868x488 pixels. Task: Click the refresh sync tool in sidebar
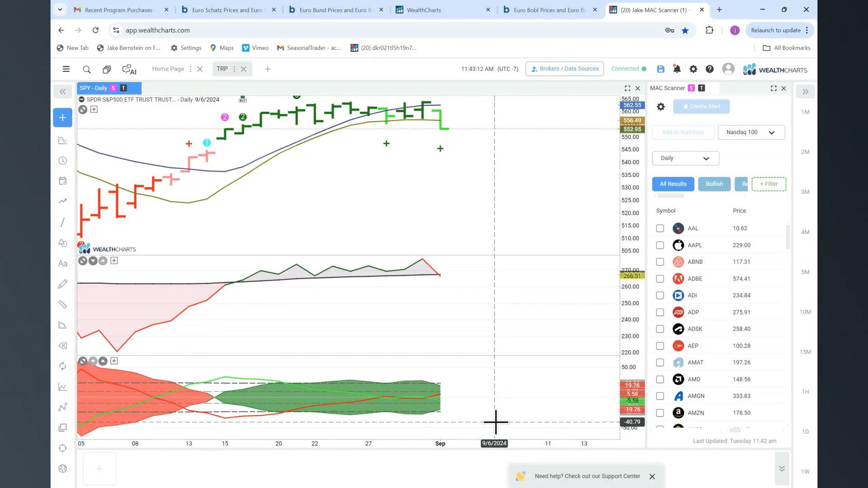click(62, 366)
